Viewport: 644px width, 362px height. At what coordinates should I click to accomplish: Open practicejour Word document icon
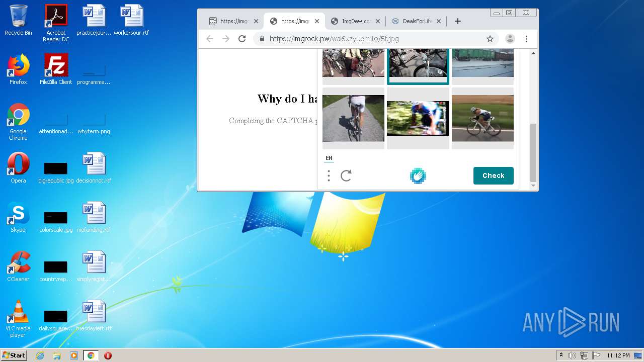coord(94,20)
